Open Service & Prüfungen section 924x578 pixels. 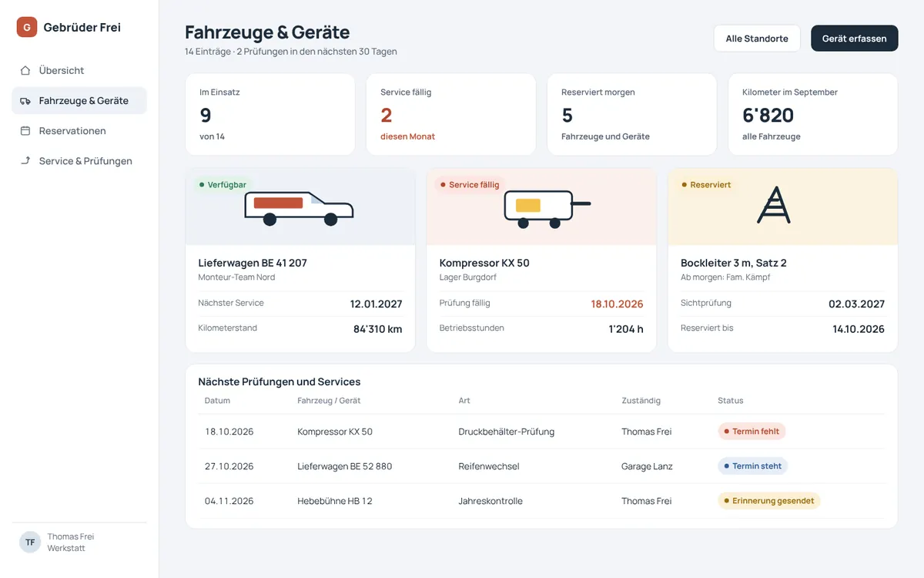[x=79, y=161]
